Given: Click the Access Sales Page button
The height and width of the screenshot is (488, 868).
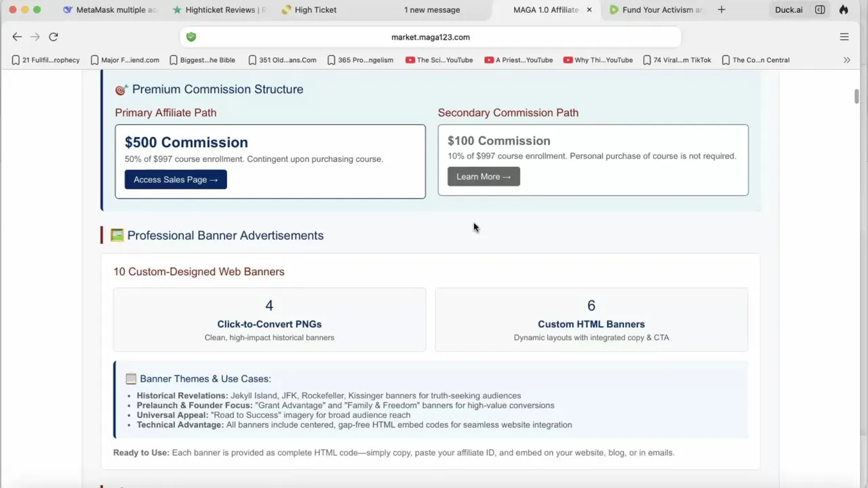Looking at the screenshot, I should point(176,180).
